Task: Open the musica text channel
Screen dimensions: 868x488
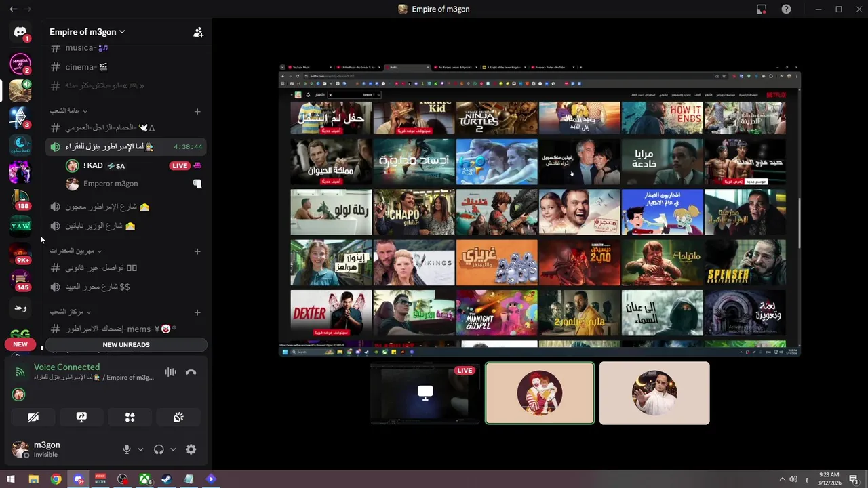Action: click(x=125, y=48)
